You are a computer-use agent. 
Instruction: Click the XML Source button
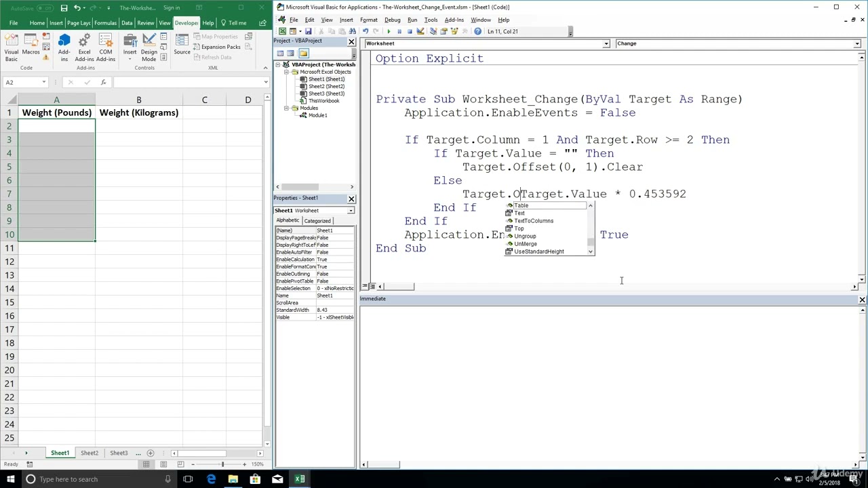pyautogui.click(x=182, y=45)
